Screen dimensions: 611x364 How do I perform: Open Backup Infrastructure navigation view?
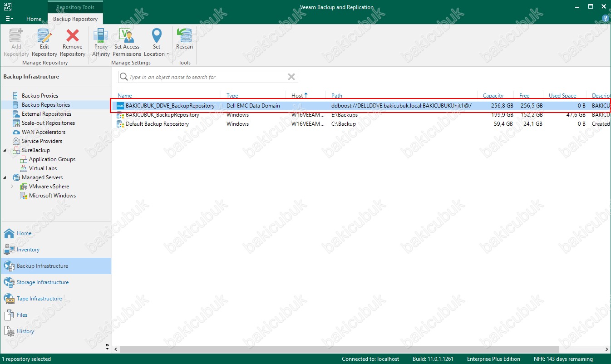[x=56, y=266]
